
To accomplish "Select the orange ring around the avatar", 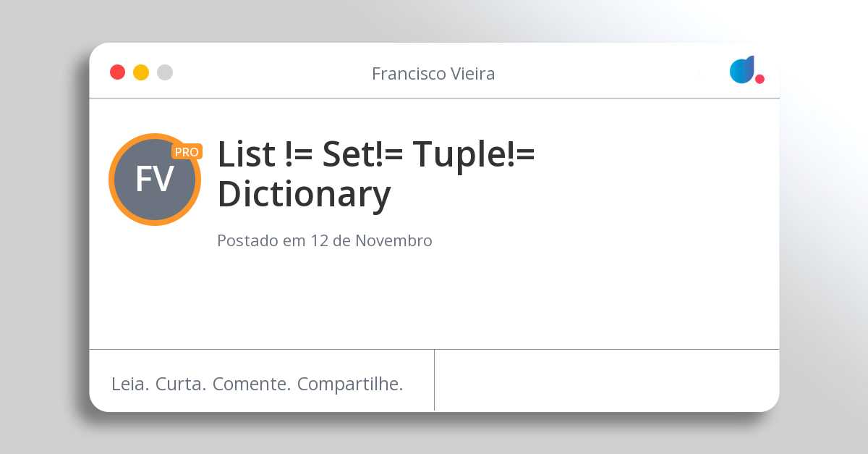I will click(x=111, y=180).
